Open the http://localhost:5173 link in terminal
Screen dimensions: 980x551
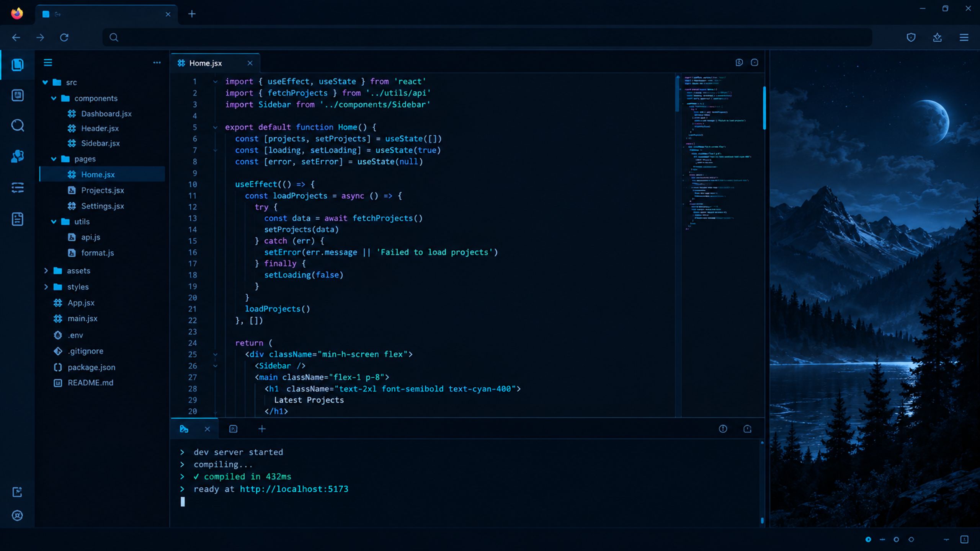[294, 489]
